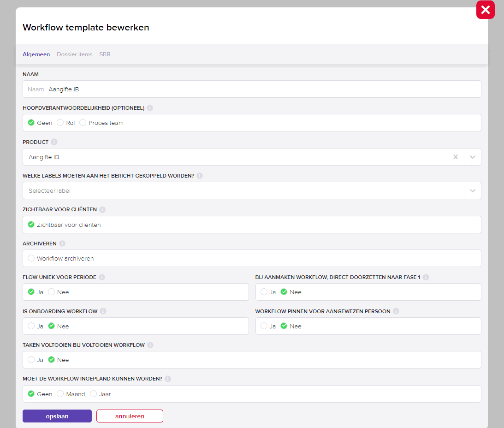Select Nee for Flow uniek voor periode
This screenshot has height=428, width=504.
[x=52, y=292]
